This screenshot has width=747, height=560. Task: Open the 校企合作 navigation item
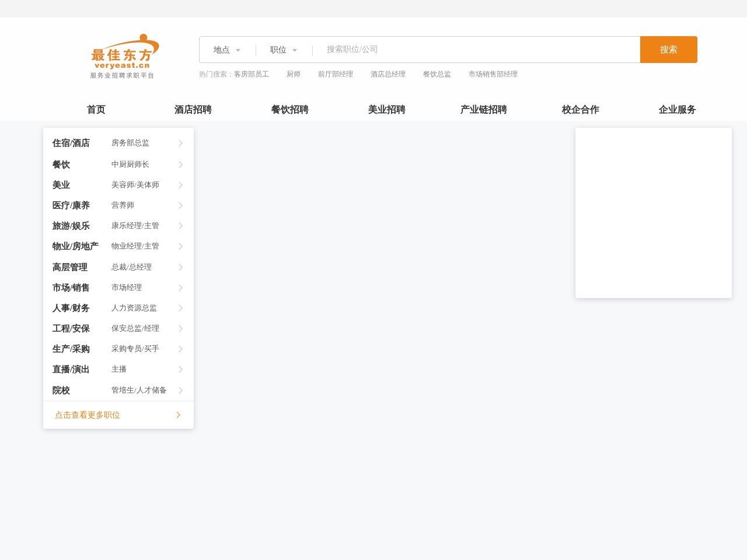click(x=580, y=110)
